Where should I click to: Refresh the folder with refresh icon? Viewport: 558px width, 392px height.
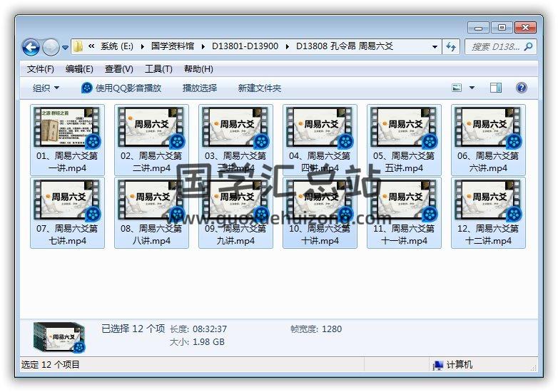pyautogui.click(x=451, y=46)
